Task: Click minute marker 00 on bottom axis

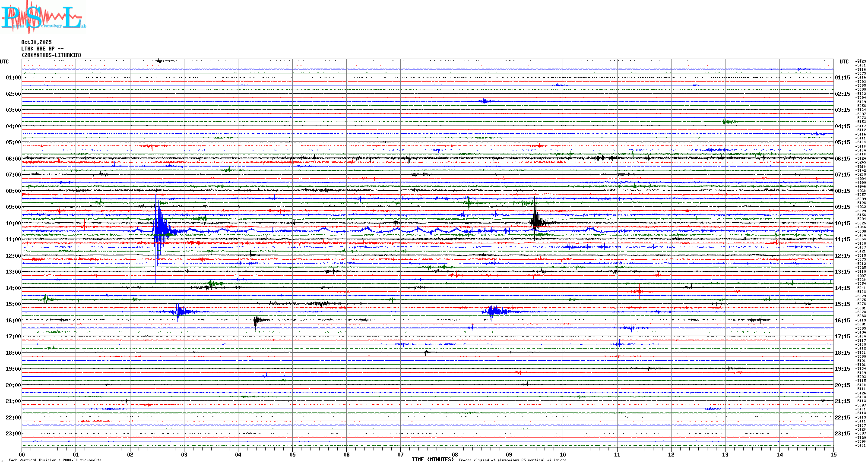Action: click(22, 454)
